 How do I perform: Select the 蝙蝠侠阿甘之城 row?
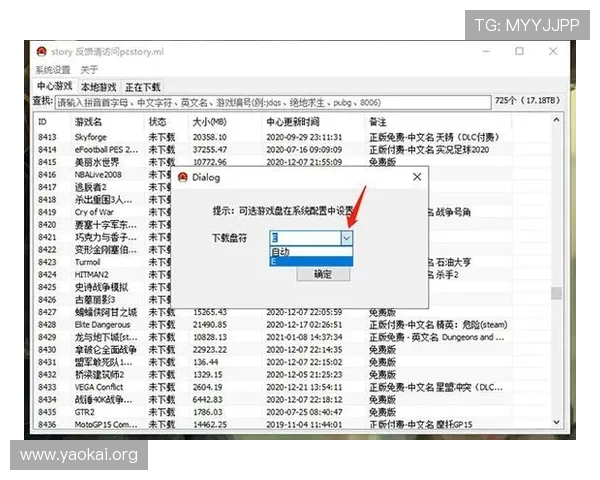click(x=293, y=312)
